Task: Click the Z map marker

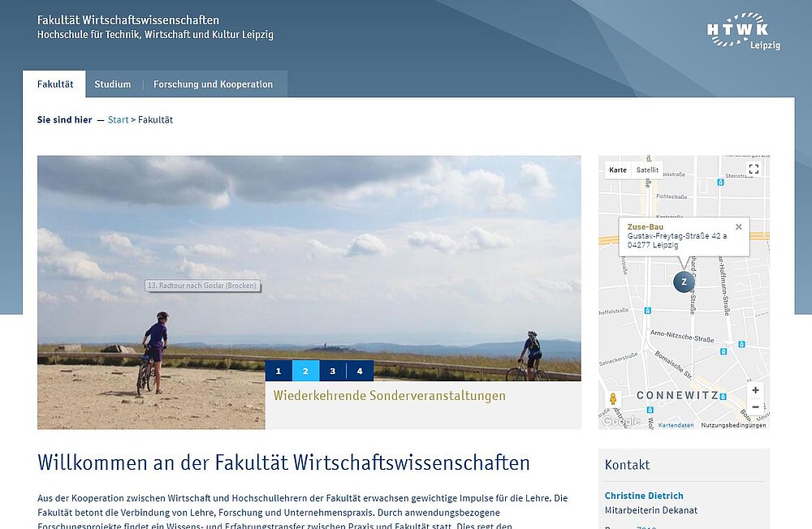Action: coord(684,282)
